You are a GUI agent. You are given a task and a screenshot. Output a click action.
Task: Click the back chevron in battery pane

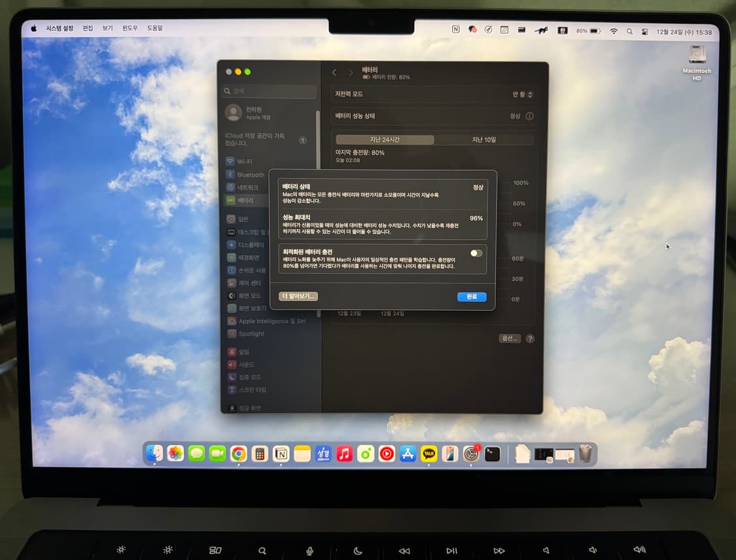coord(334,73)
